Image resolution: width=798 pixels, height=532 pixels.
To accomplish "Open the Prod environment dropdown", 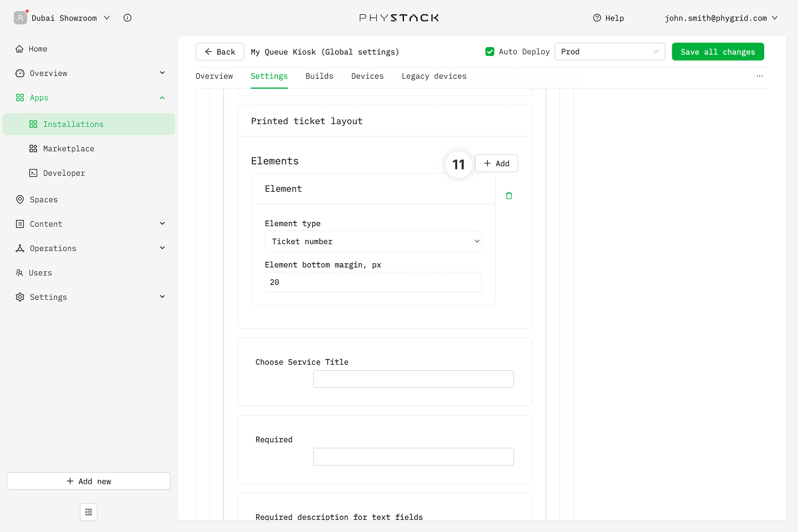I will tap(609, 52).
